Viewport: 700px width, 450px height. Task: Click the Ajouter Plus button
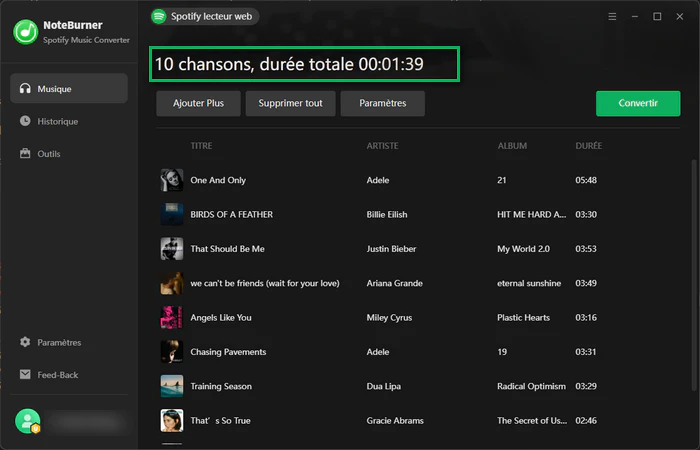(x=198, y=103)
